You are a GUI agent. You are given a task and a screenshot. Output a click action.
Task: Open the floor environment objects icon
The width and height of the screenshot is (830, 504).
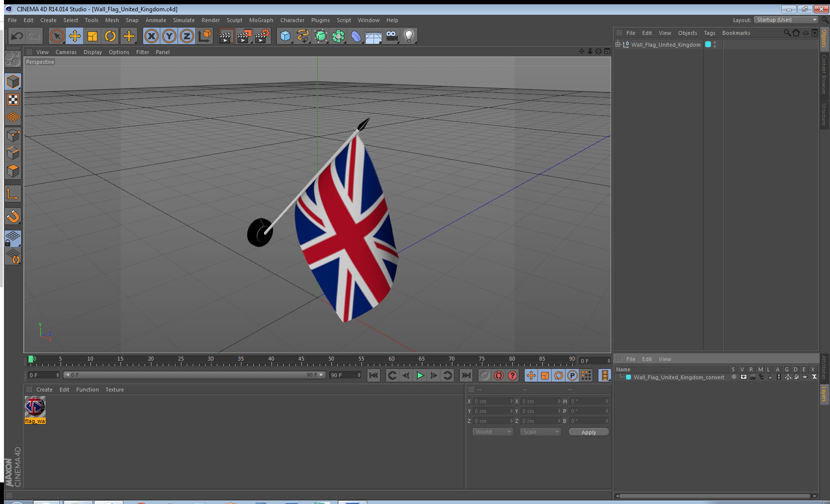click(x=374, y=36)
